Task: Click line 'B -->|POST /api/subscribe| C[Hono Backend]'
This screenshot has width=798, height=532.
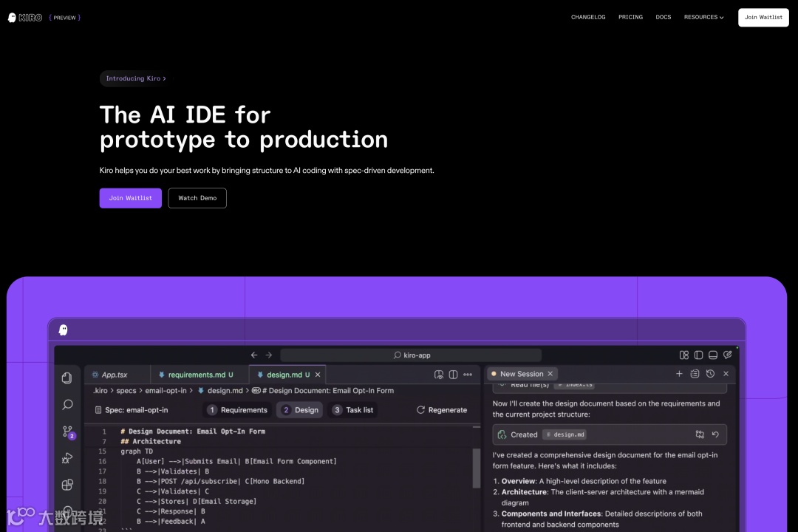Action: coord(220,481)
